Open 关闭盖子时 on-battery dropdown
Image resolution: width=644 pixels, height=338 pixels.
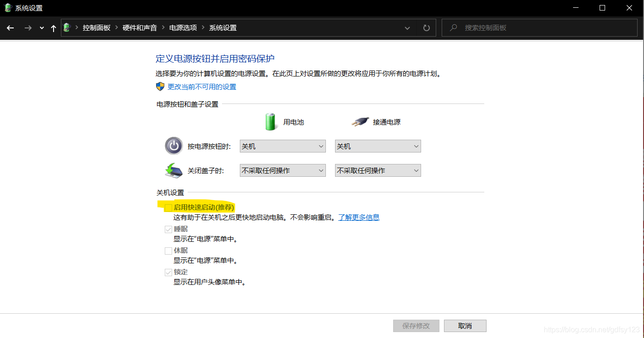click(283, 170)
